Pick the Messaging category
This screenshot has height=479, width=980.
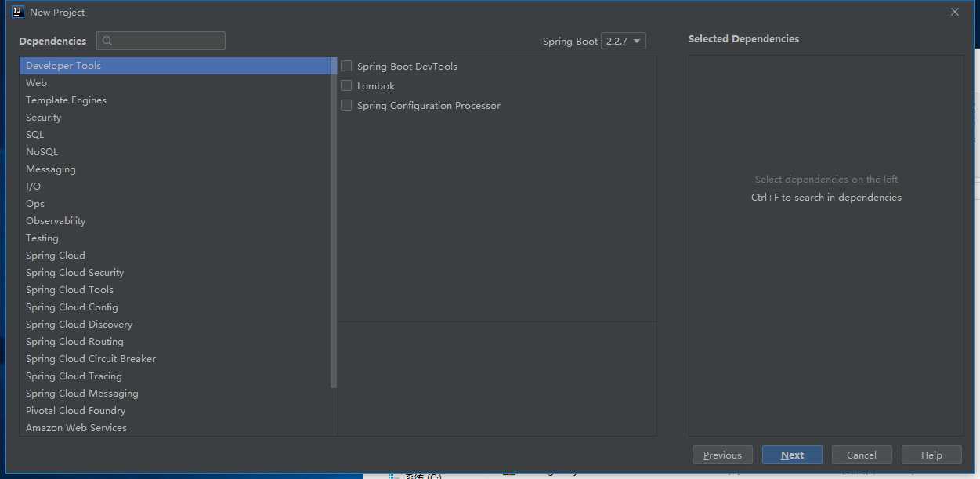click(175, 169)
